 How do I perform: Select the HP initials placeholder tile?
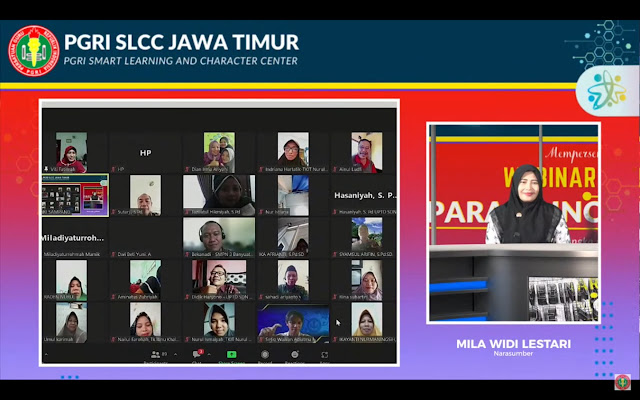click(x=145, y=152)
